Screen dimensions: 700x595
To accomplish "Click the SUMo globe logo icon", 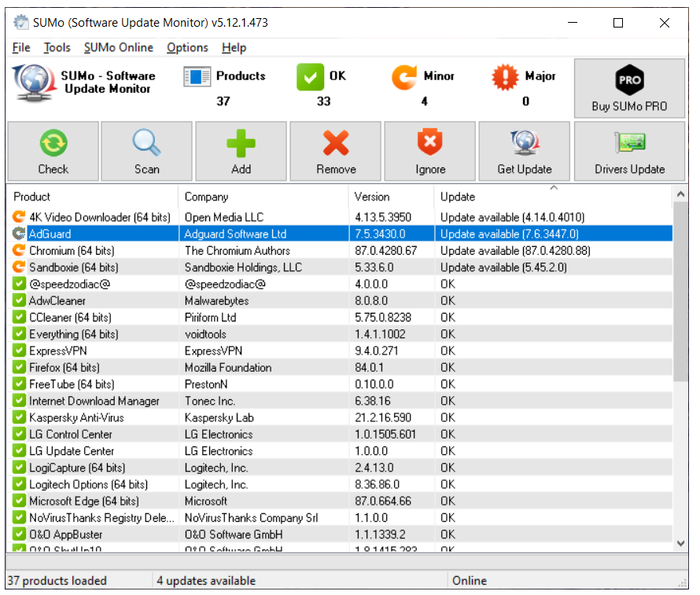I will 33,83.
